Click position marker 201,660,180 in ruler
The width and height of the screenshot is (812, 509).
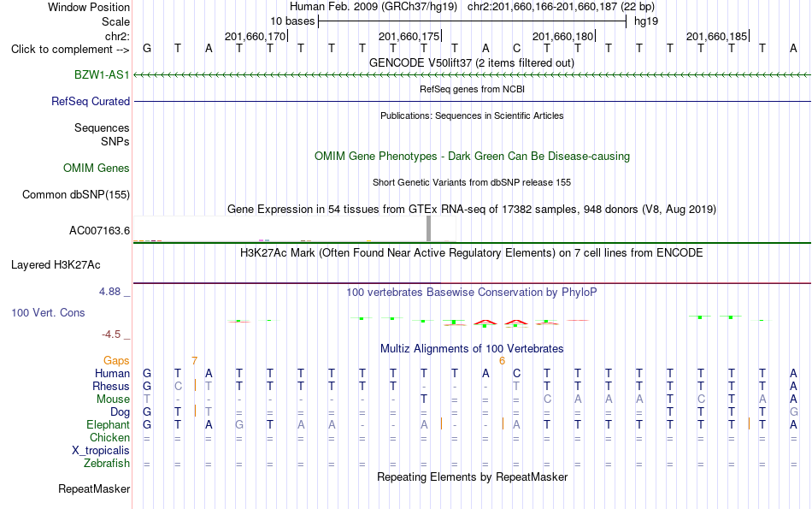[x=563, y=36]
